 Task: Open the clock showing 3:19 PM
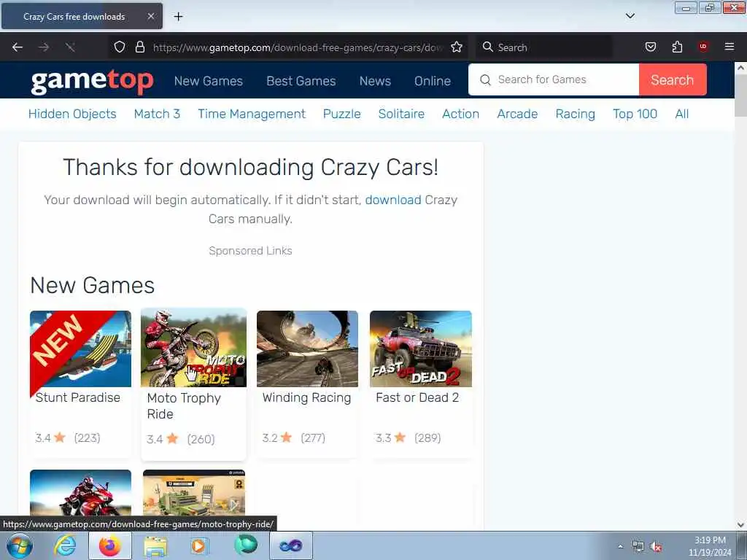[709, 545]
